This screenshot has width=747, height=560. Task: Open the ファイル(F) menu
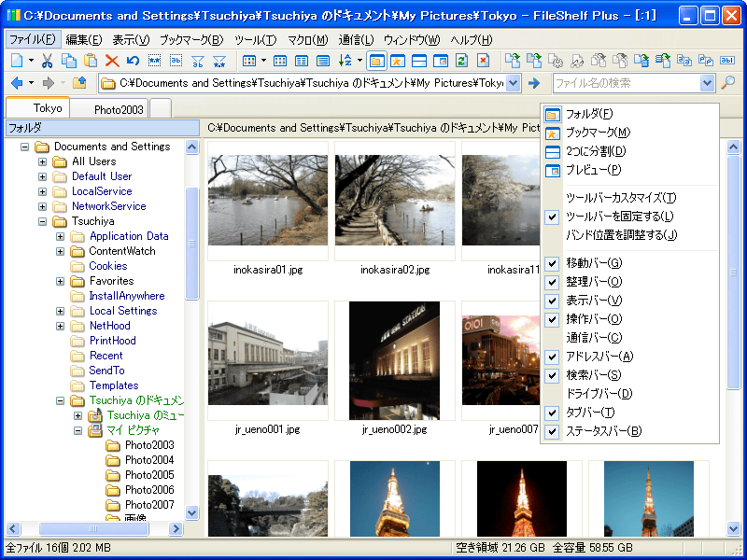tap(33, 39)
